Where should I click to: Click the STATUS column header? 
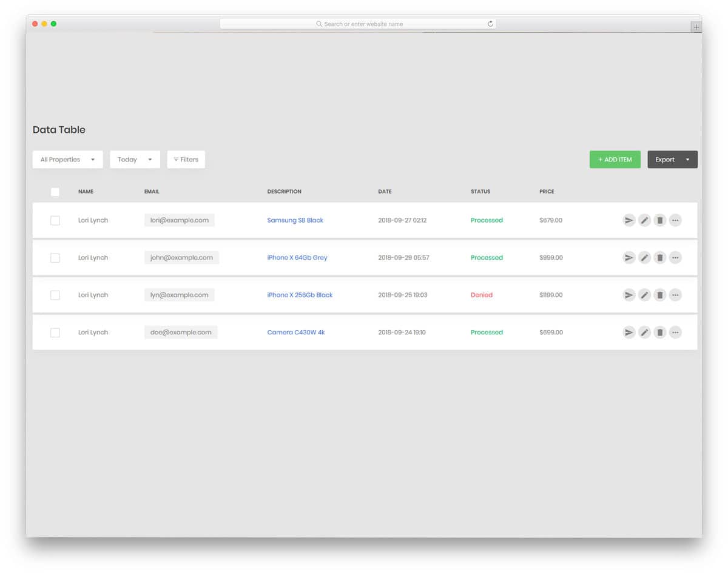(480, 192)
